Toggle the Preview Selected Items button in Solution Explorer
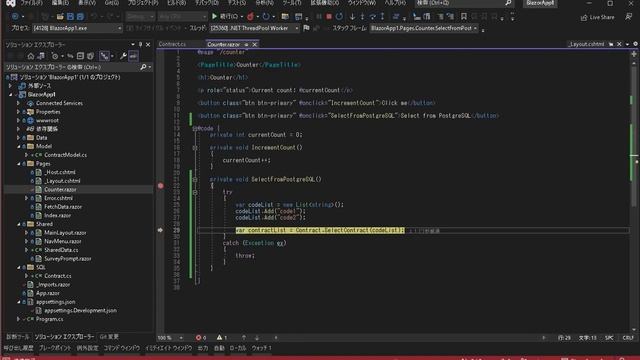Image resolution: width=640 pixels, height=360 pixels. [133, 56]
